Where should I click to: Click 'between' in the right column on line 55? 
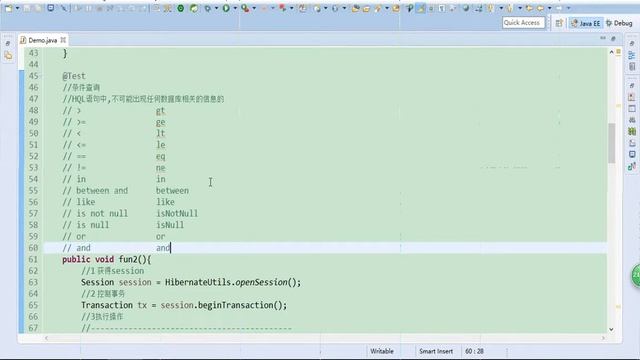(172, 191)
